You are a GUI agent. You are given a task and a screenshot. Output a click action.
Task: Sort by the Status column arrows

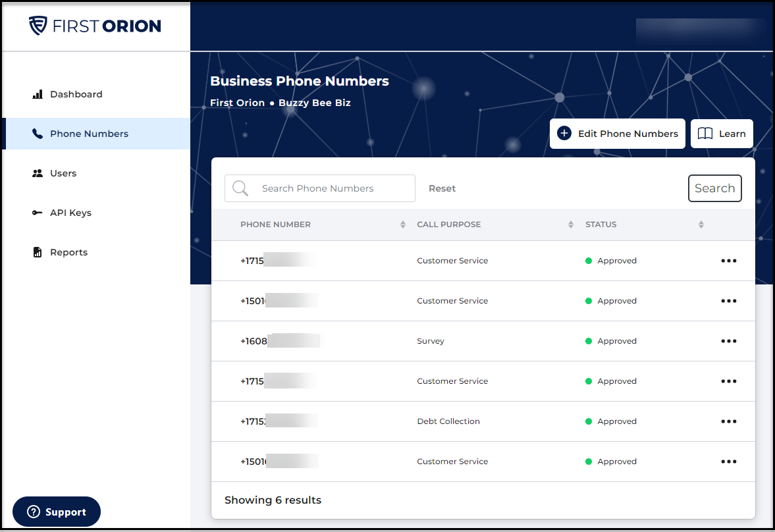click(701, 225)
